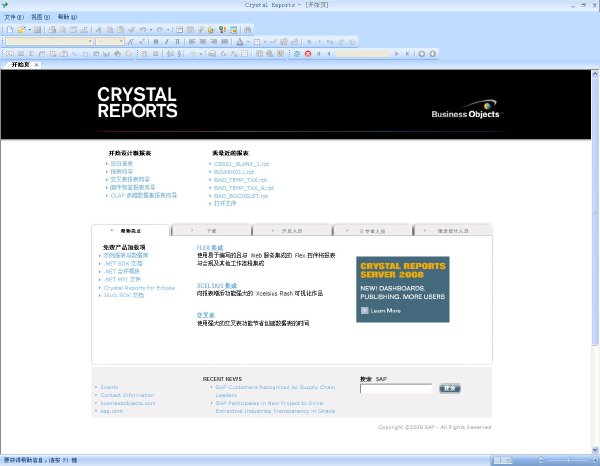
Task: Click the increase font size icon
Action: 130,41
